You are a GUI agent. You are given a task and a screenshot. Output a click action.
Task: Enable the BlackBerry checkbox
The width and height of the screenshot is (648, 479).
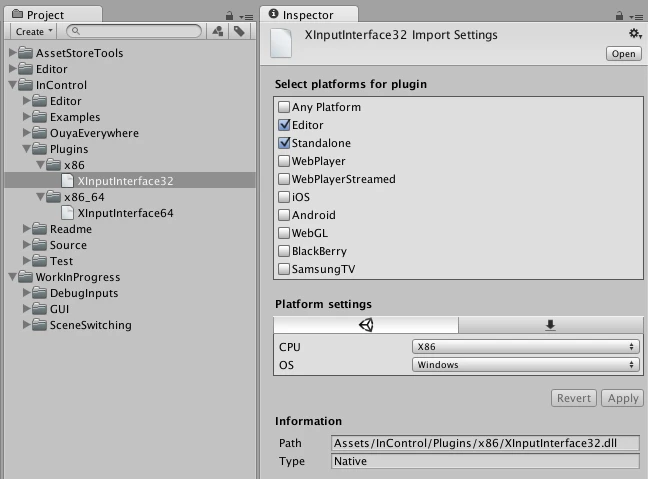tap(284, 251)
